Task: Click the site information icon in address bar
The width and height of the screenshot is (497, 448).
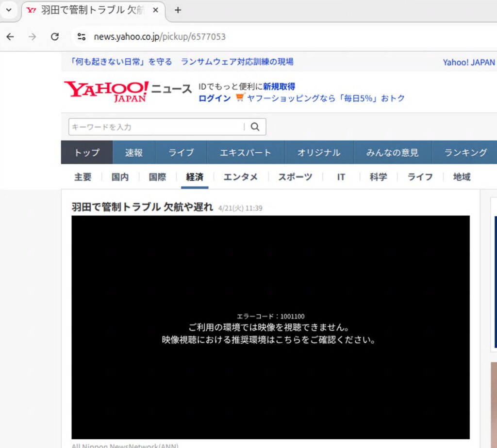Action: click(x=82, y=37)
